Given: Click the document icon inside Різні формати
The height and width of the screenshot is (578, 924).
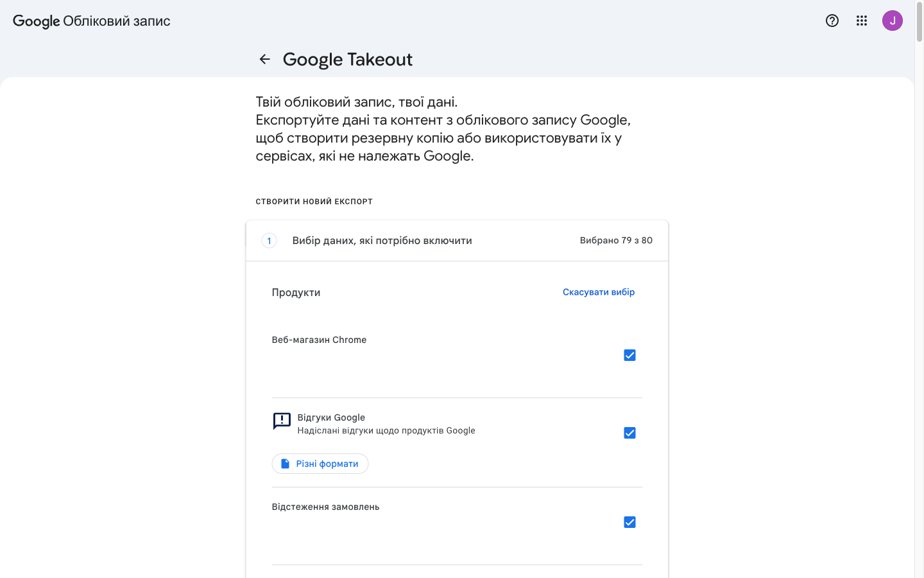Looking at the screenshot, I should coord(286,463).
